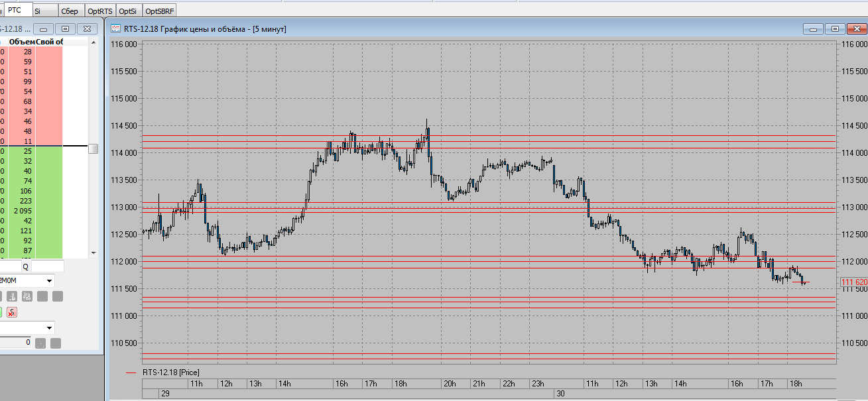Click the order book scrollbar up arrow

pyautogui.click(x=93, y=42)
